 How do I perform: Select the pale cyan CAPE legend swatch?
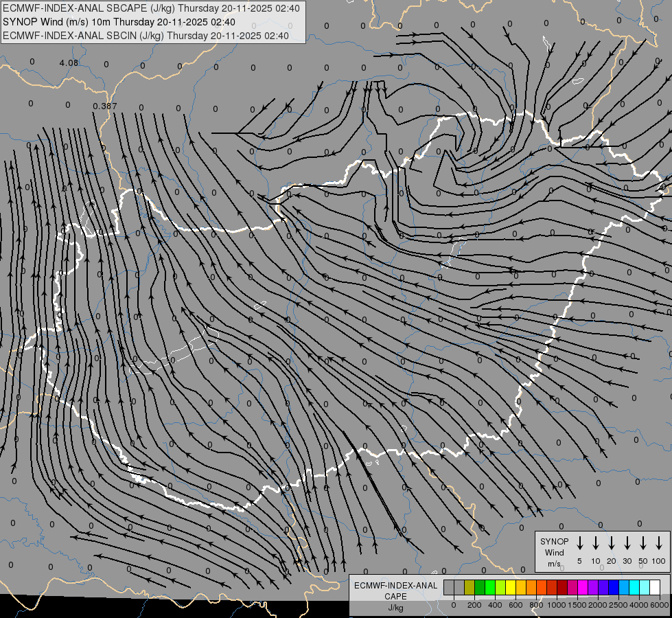pyautogui.click(x=644, y=587)
